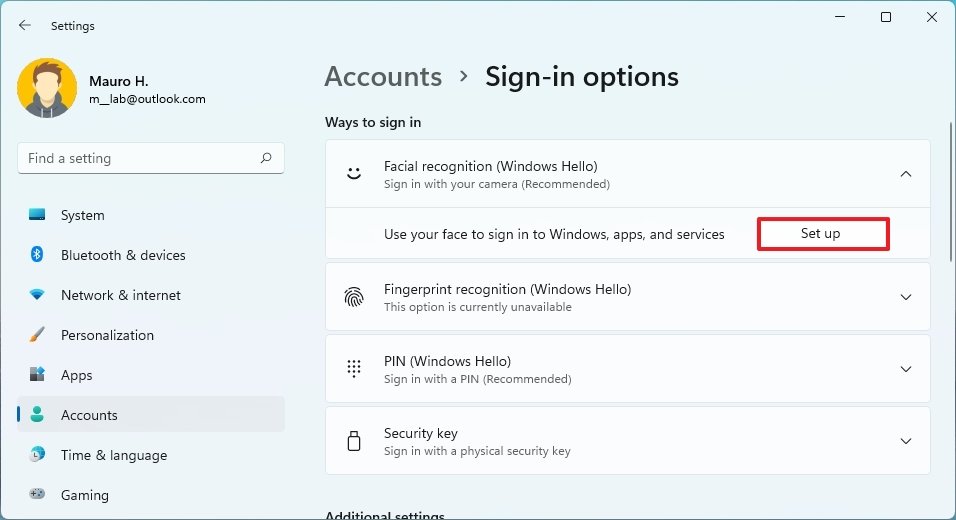Image resolution: width=956 pixels, height=520 pixels.
Task: Click the vertical scrollbar on the right
Action: 951,192
